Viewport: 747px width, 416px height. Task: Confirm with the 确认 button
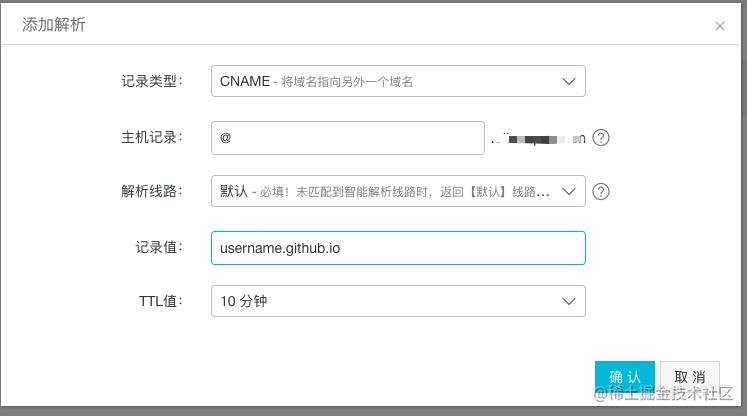625,376
